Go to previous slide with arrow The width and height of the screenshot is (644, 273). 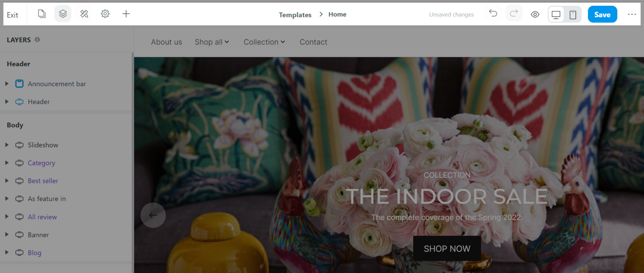153,215
